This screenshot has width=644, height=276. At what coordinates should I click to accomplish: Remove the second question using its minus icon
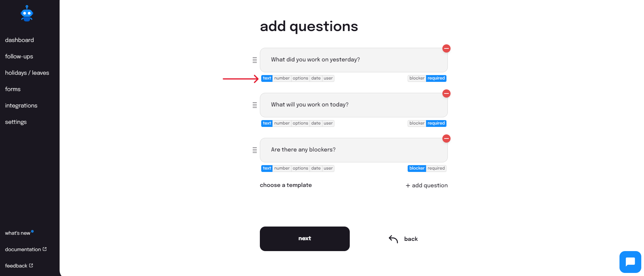pyautogui.click(x=446, y=93)
